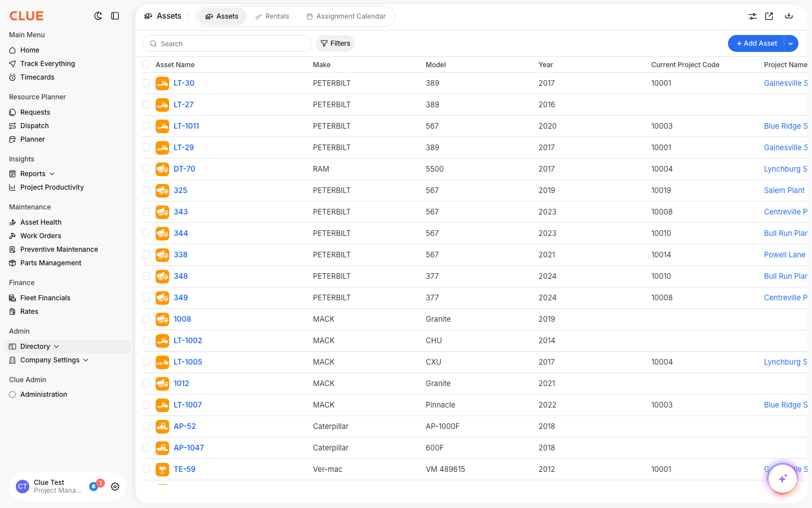Select all assets header checkbox

click(146, 64)
